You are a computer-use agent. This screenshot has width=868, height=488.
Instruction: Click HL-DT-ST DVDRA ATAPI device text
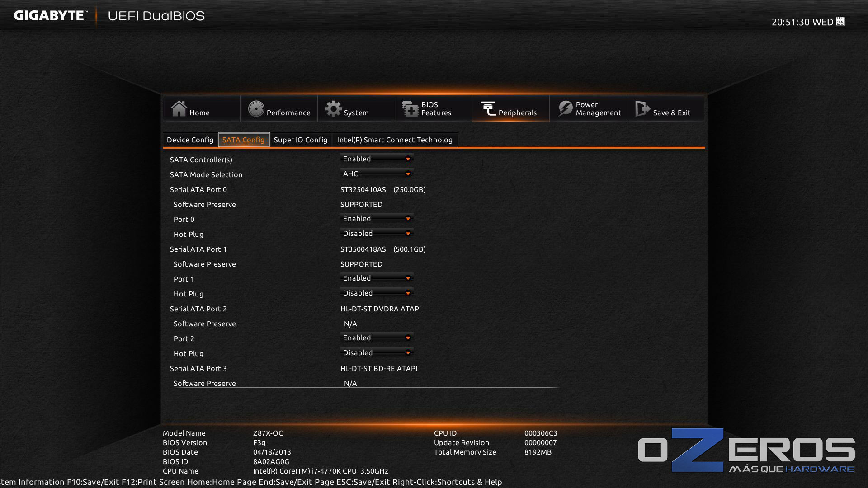pos(381,309)
